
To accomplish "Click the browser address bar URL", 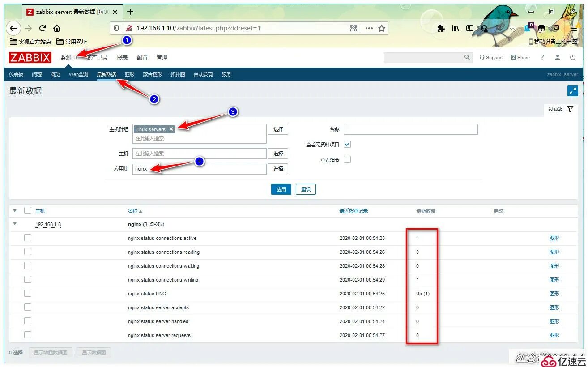I will tap(198, 28).
